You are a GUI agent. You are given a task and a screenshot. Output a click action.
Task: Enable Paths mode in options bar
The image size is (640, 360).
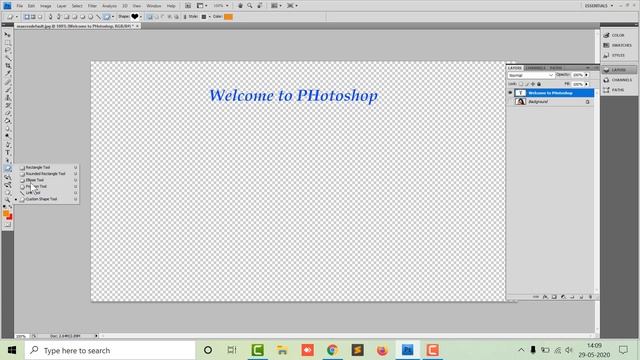[x=33, y=17]
